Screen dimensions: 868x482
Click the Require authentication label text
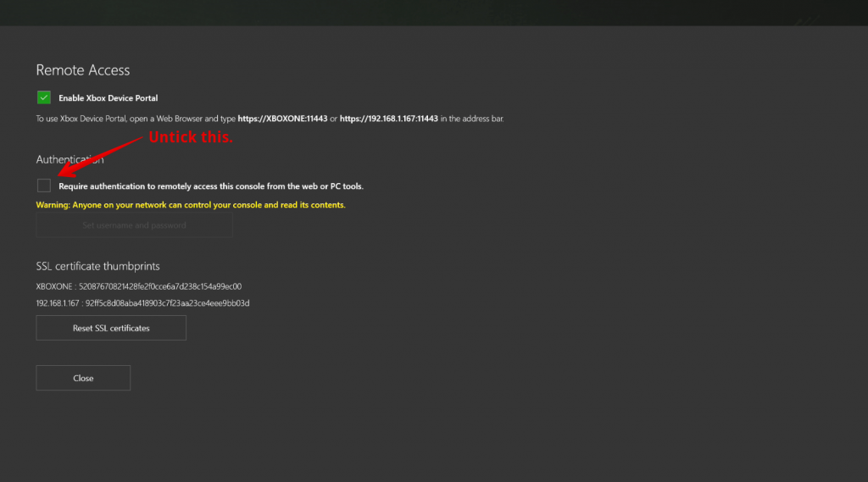(x=211, y=186)
